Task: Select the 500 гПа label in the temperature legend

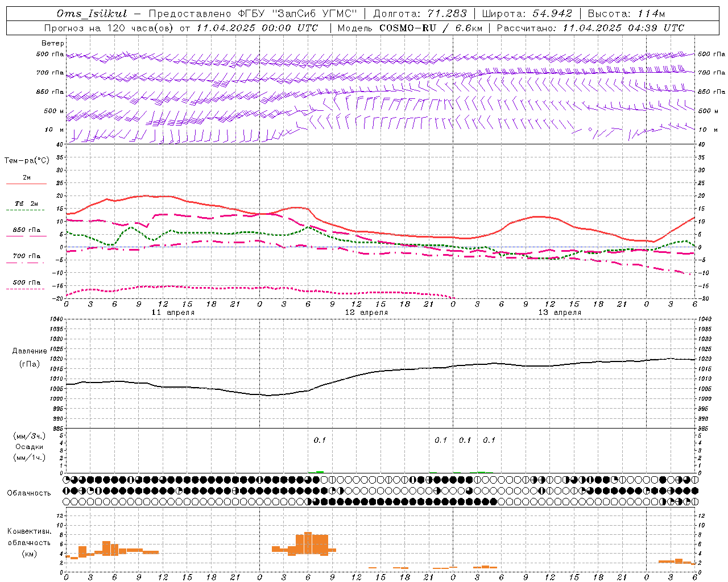Action: [x=27, y=282]
